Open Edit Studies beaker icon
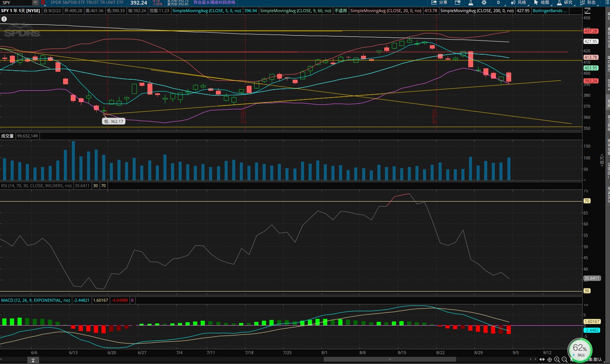610x364 pixels. pyautogui.click(x=471, y=2)
